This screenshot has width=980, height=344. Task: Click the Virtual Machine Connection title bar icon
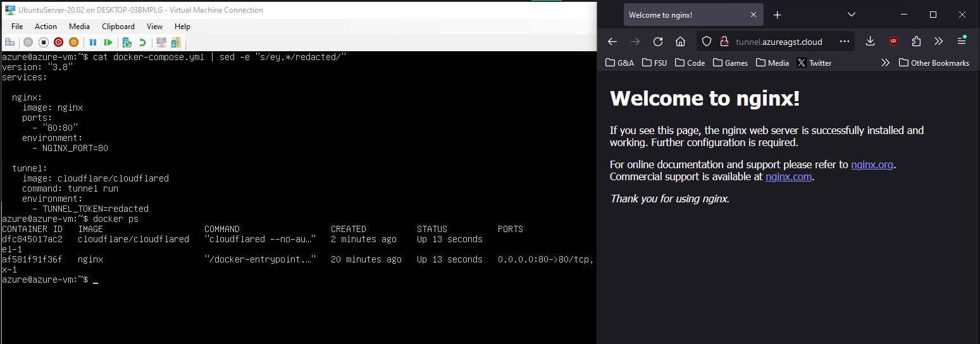click(x=10, y=9)
